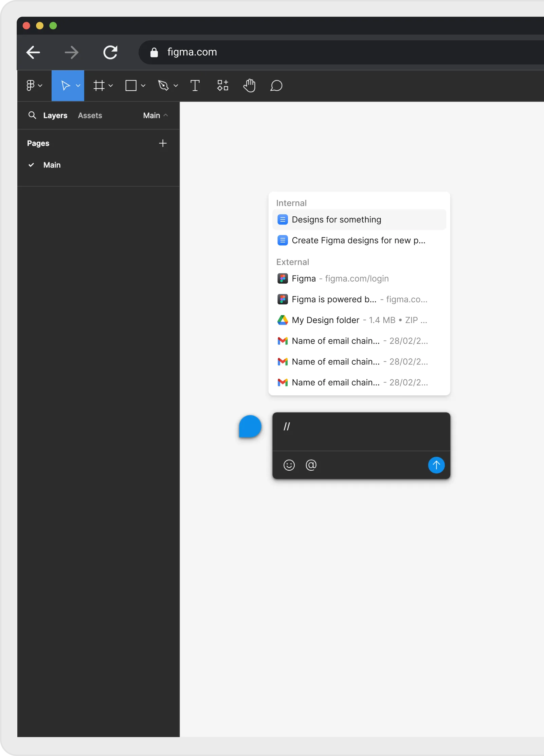Open the Resources components tool

point(222,86)
